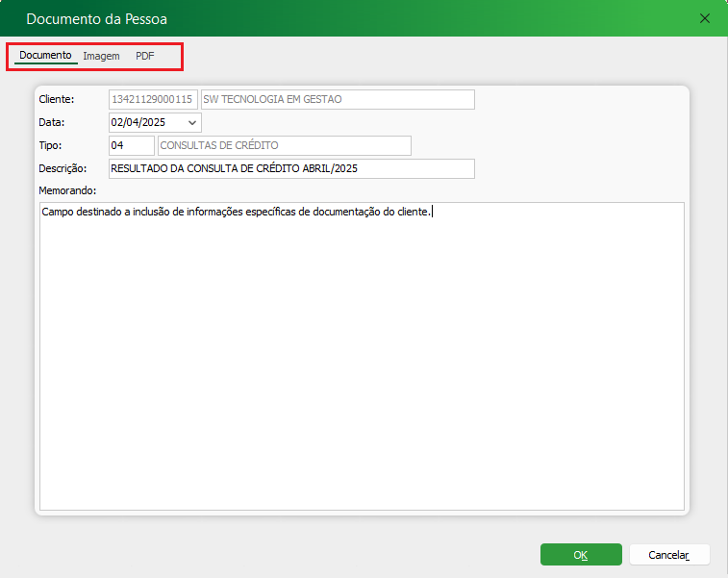Open the Imagem tab

coord(101,57)
